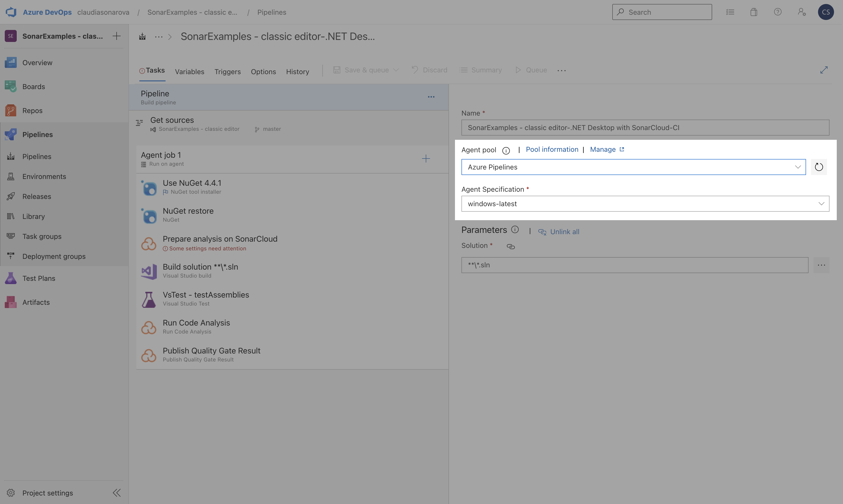Click the link icon beside Solution
Viewport: 843px width, 504px height.
click(510, 246)
